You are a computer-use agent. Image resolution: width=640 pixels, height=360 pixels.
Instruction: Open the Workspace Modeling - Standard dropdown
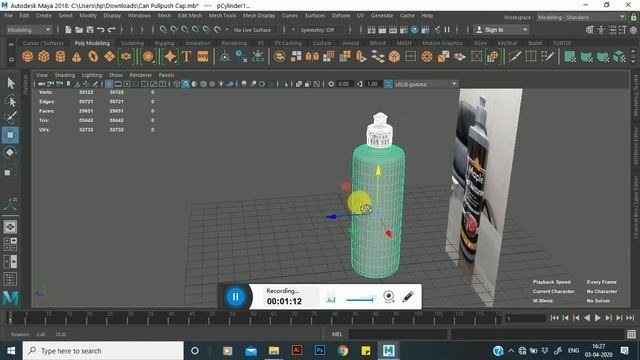pyautogui.click(x=581, y=17)
